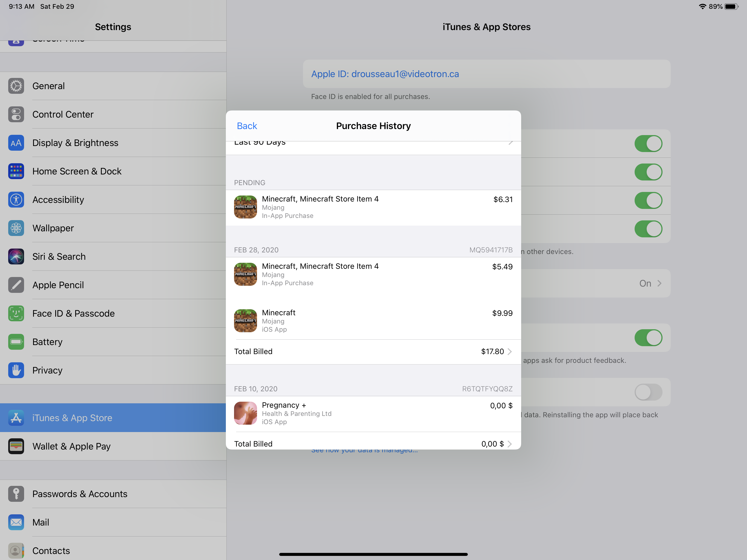Select the Display & Brightness AA icon
Viewport: 747px width, 560px height.
pyautogui.click(x=16, y=143)
